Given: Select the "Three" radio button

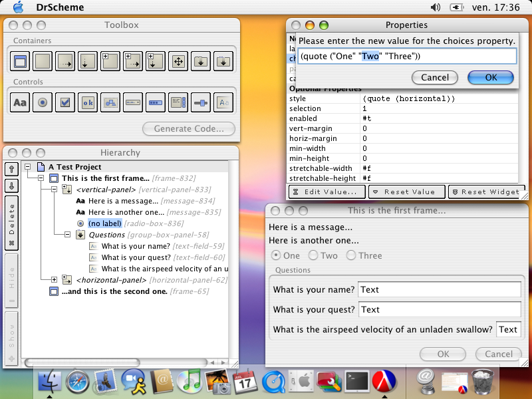Looking at the screenshot, I should pyautogui.click(x=350, y=256).
